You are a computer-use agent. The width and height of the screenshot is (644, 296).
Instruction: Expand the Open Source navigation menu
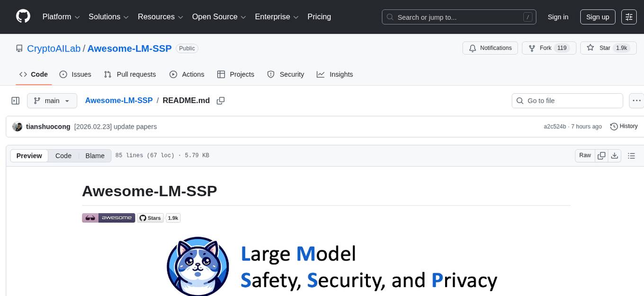tap(218, 17)
